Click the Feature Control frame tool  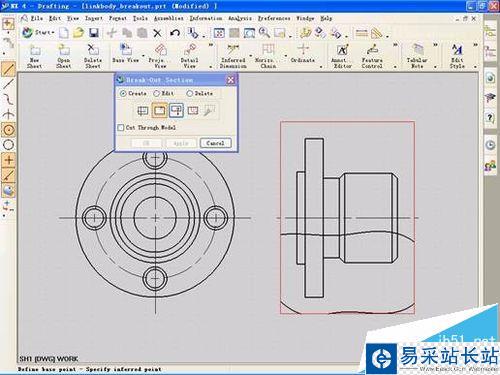click(x=372, y=57)
